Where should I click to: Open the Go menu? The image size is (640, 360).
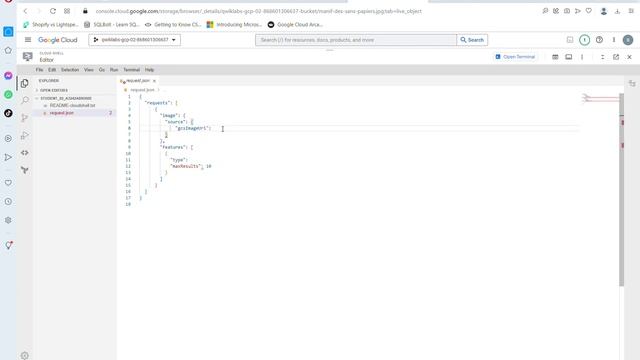click(102, 70)
